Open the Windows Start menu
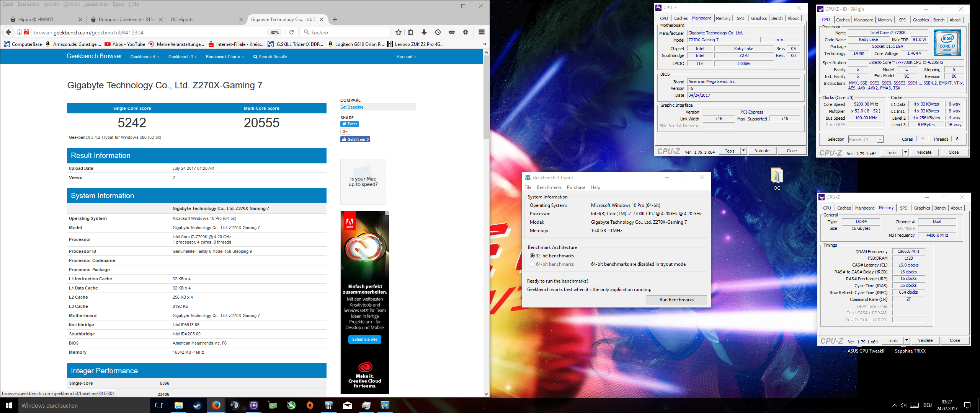This screenshot has width=980, height=413. (9, 405)
